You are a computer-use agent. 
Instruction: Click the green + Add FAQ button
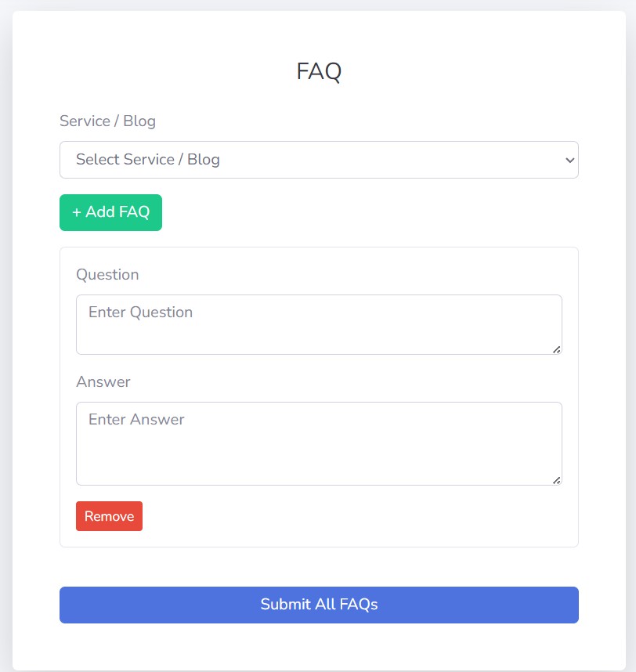pos(110,213)
